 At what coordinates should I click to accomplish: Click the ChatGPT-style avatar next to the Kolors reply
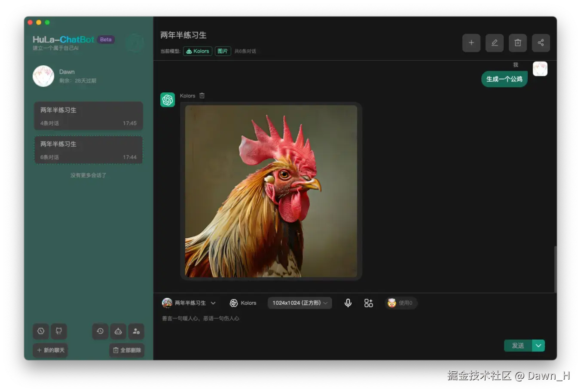pyautogui.click(x=168, y=100)
